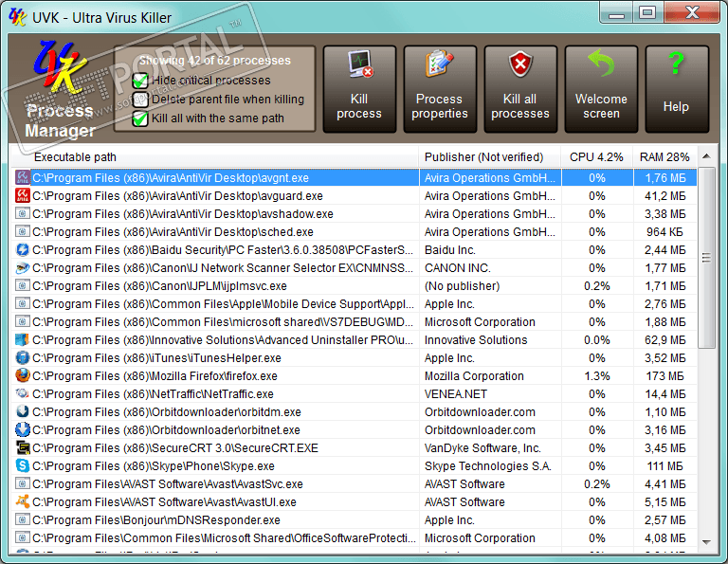Click the VanDyke Software, Inc. cell
Image resolution: width=728 pixels, height=564 pixels.
482,448
